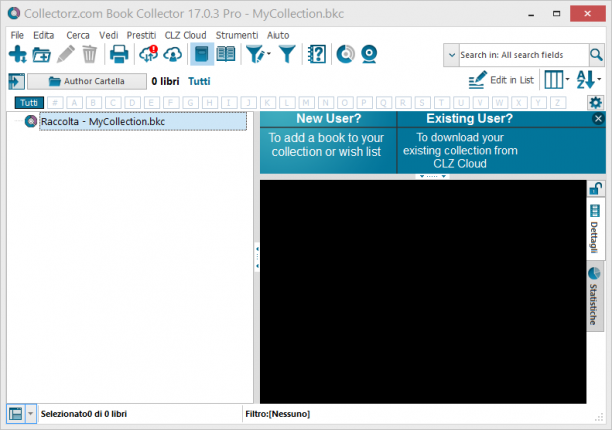Click the unlock padlock icon

[x=595, y=189]
